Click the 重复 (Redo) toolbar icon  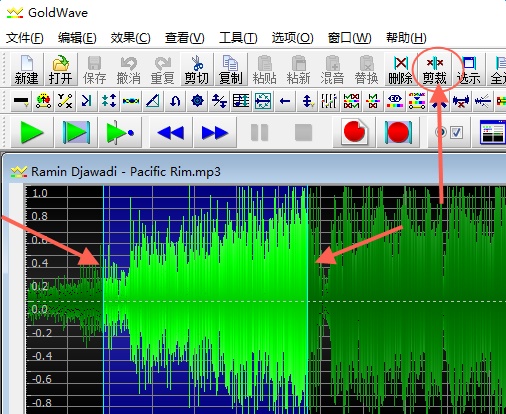[162, 69]
